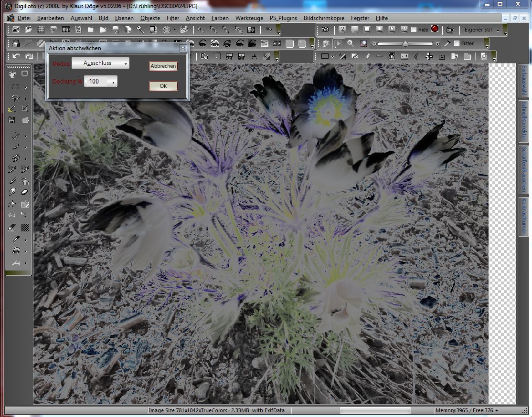Open the Filter menu
The height and width of the screenshot is (417, 532).
(173, 18)
